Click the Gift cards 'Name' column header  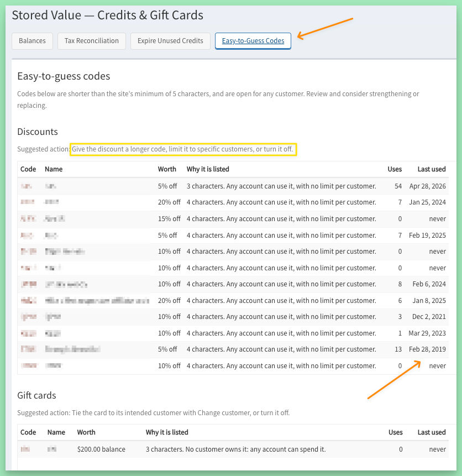click(56, 432)
